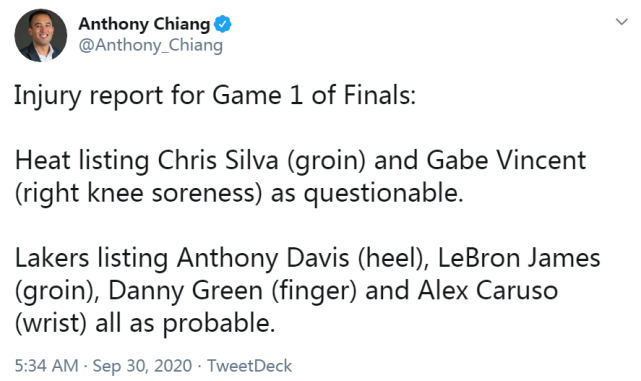Image resolution: width=641 pixels, height=381 pixels.
Task: Click the 'Heat listing' paragraph start
Action: [82, 161]
